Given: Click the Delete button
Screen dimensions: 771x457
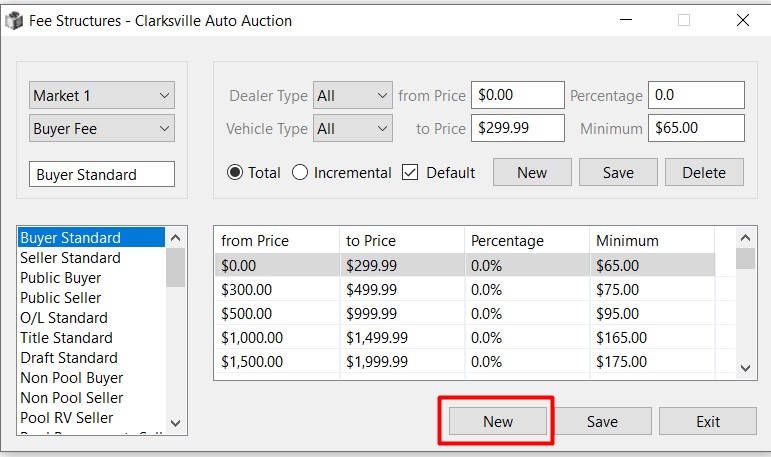Looking at the screenshot, I should (x=704, y=172).
